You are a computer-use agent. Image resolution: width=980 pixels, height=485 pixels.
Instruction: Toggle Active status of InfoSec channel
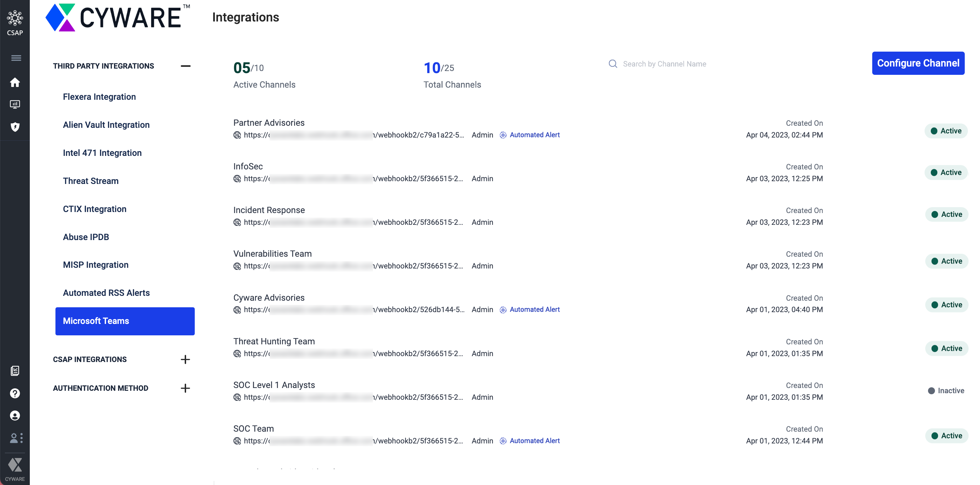[946, 172]
